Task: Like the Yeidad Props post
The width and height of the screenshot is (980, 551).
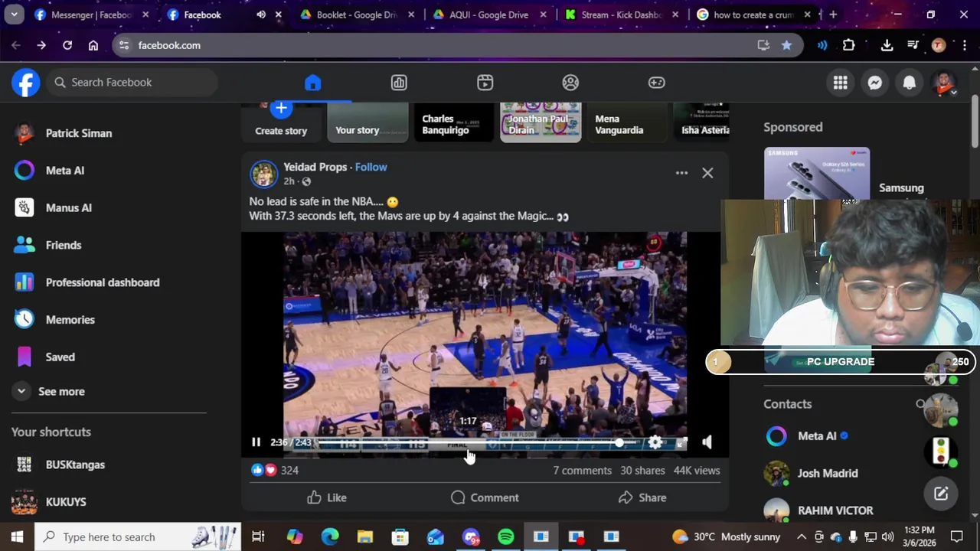Action: tap(327, 497)
